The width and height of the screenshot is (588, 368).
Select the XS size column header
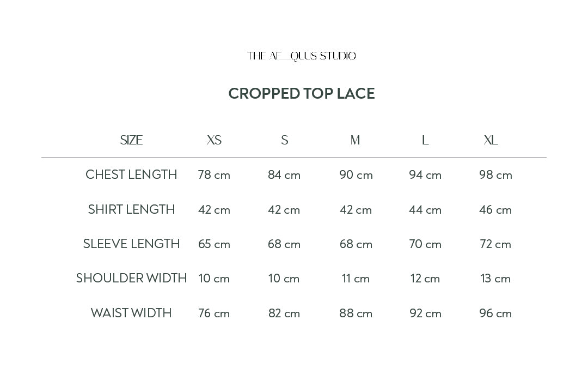tap(214, 141)
